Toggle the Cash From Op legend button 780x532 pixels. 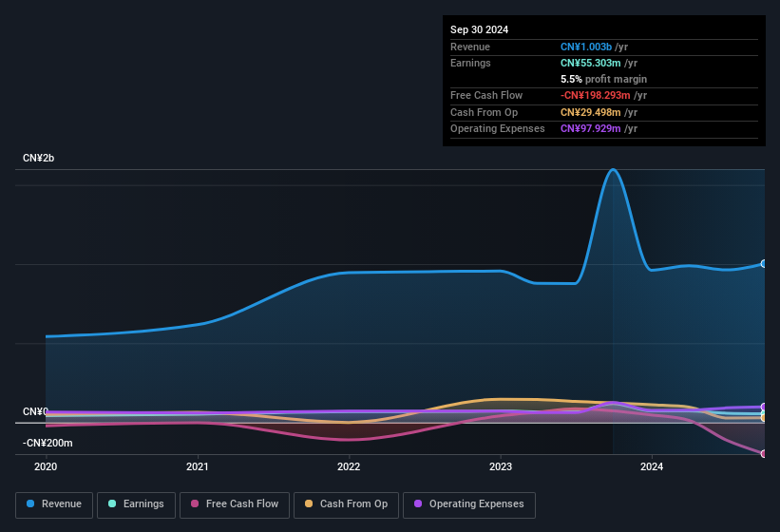click(x=346, y=504)
